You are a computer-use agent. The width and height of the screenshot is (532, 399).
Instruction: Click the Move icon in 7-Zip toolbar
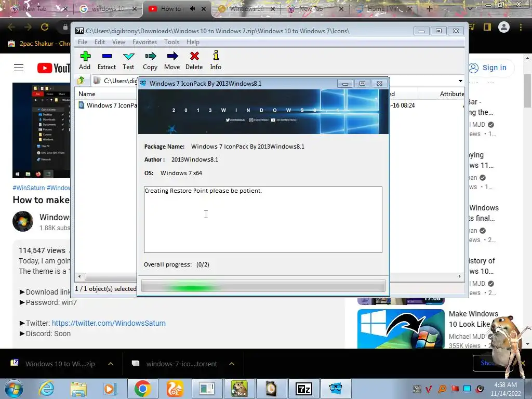click(x=172, y=60)
